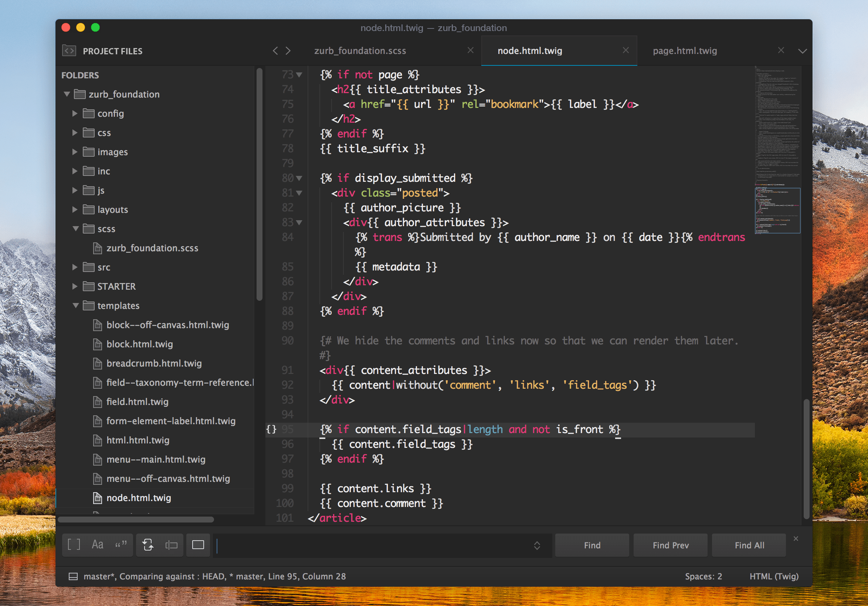The image size is (868, 606).
Task: Click the file icon beside node.html.twig
Action: pos(98,498)
